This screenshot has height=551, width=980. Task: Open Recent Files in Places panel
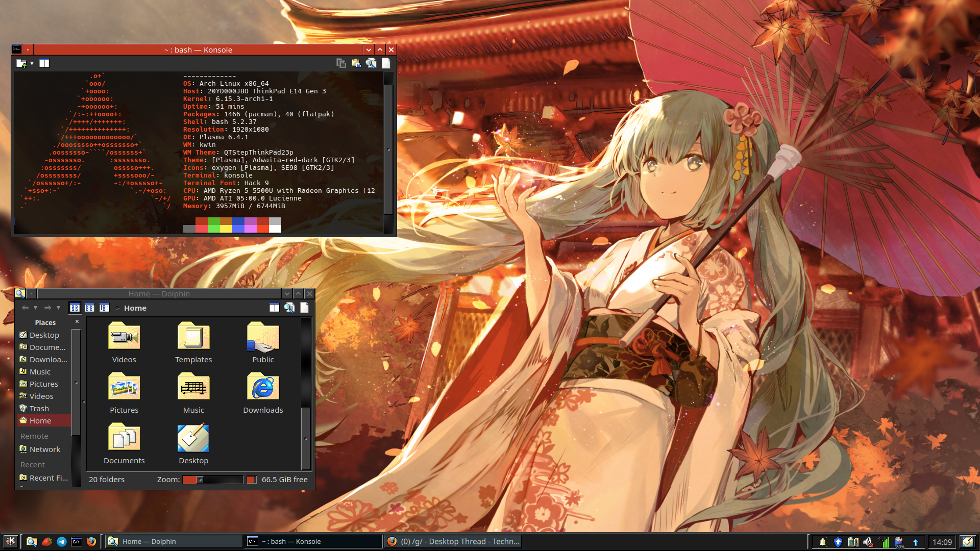tap(44, 478)
